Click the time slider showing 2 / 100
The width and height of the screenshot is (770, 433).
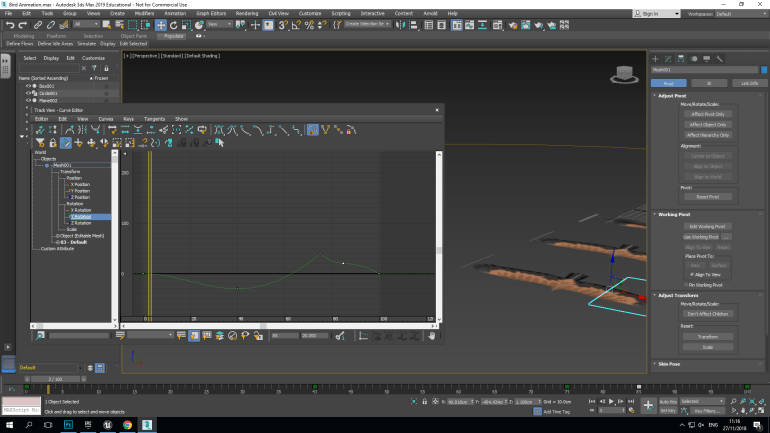(x=55, y=379)
